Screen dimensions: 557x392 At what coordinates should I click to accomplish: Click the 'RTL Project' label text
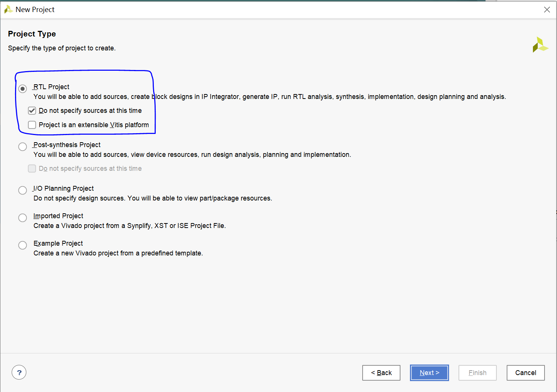click(x=51, y=87)
